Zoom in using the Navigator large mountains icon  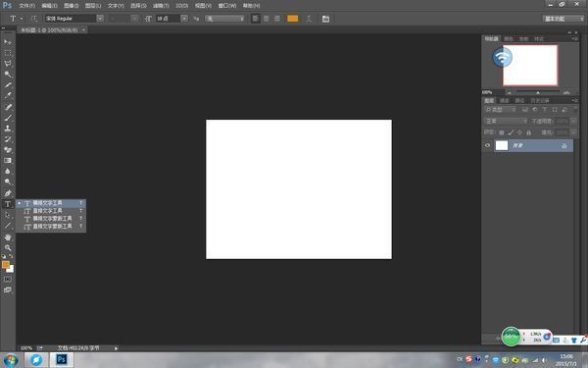pos(566,92)
